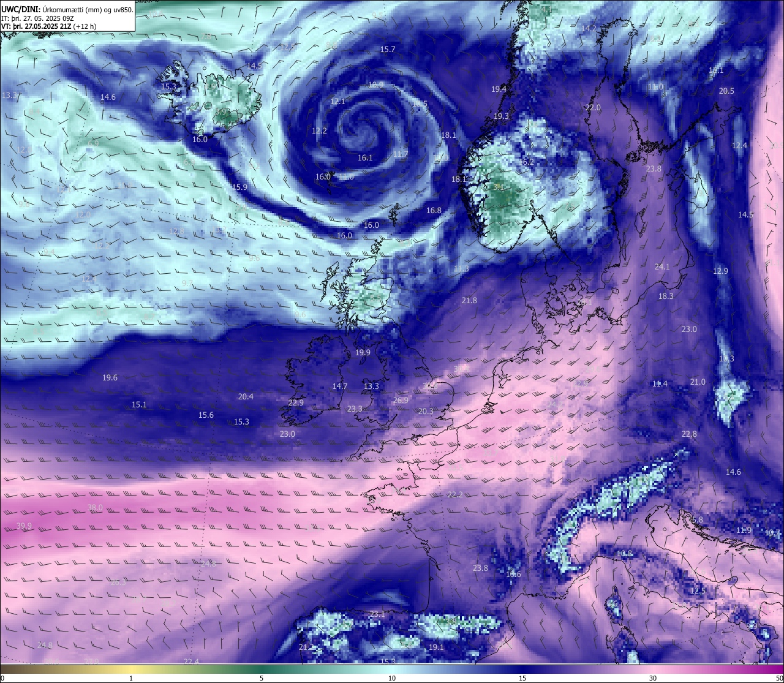The height and width of the screenshot is (683, 784).
Task: Click the 19.1 value over Spain
Action: click(436, 647)
